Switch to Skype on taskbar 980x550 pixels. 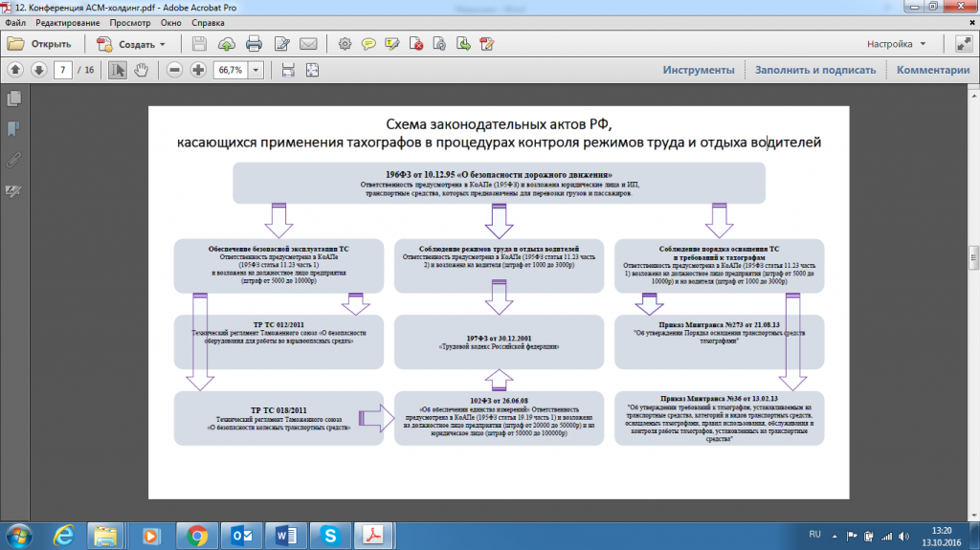330,536
